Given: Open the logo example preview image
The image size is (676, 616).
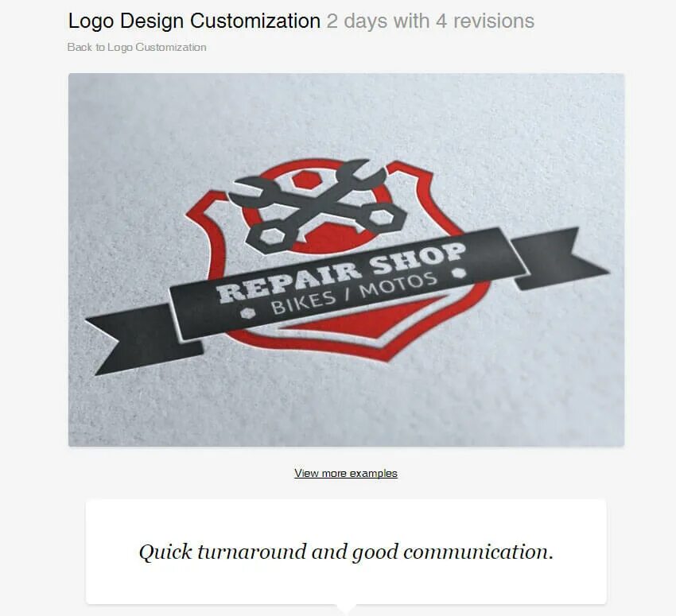Looking at the screenshot, I should point(346,260).
